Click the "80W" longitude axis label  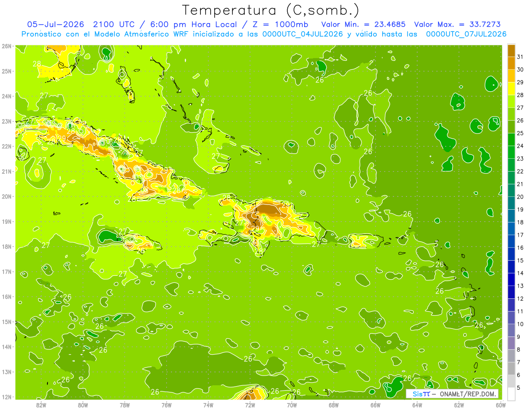(83, 405)
